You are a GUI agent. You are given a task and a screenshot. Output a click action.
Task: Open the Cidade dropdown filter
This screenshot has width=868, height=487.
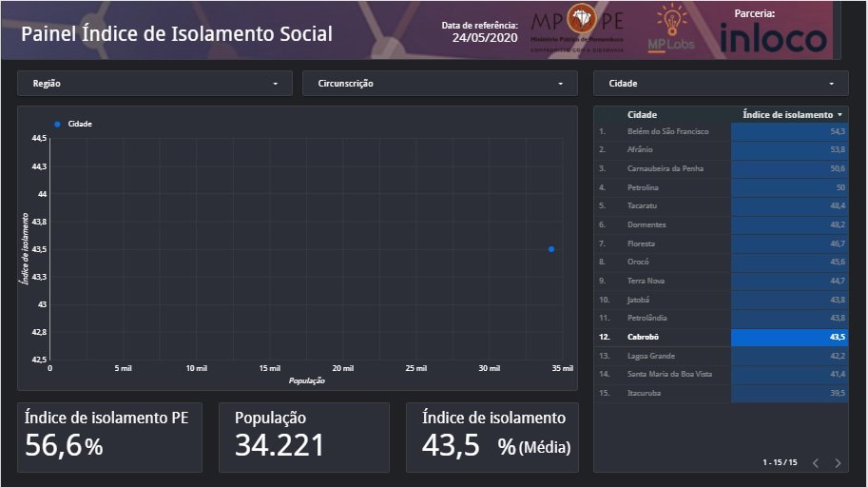coord(720,84)
